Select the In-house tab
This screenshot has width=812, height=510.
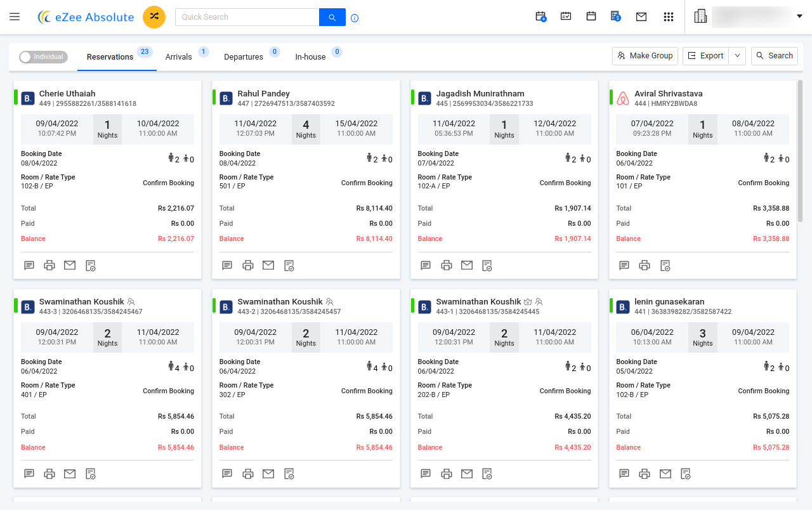pos(310,57)
